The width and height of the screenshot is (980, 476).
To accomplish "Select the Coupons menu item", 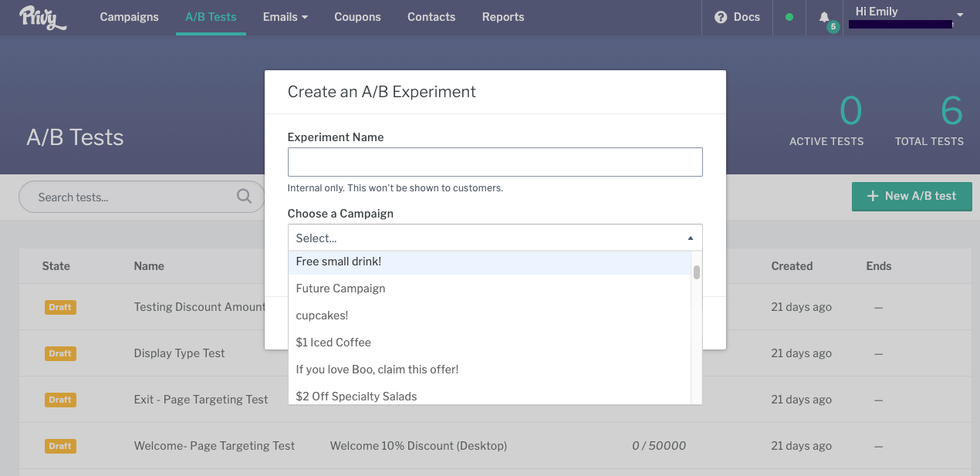I will pos(357,17).
